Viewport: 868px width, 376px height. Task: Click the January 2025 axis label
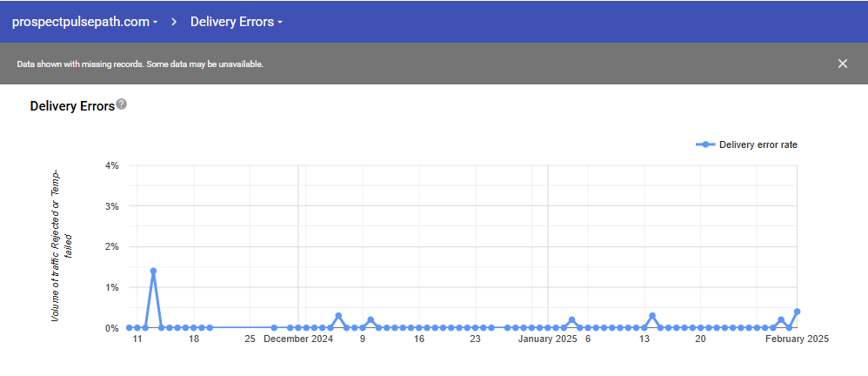click(547, 339)
